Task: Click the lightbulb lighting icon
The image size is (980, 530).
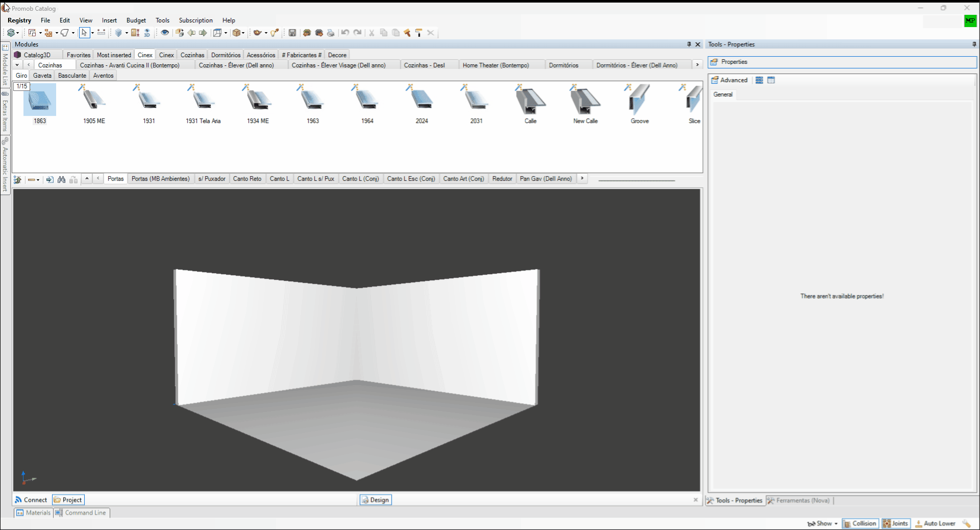Action: pos(274,33)
